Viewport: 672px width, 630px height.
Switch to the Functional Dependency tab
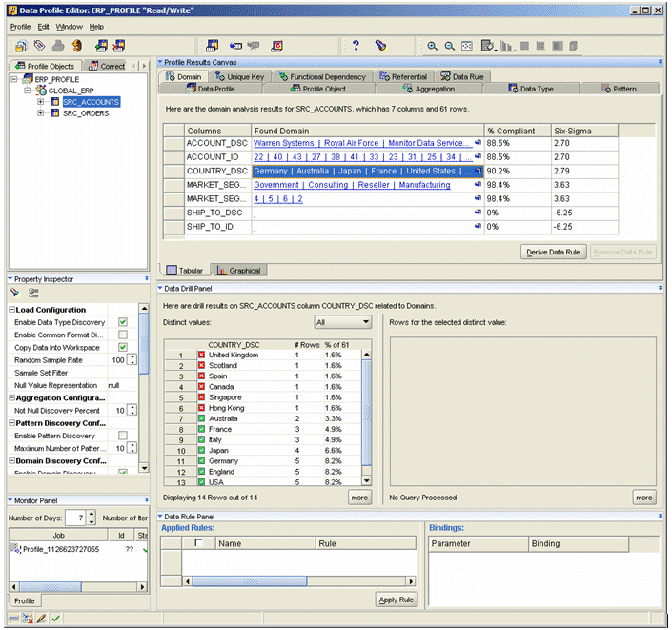coord(321,76)
